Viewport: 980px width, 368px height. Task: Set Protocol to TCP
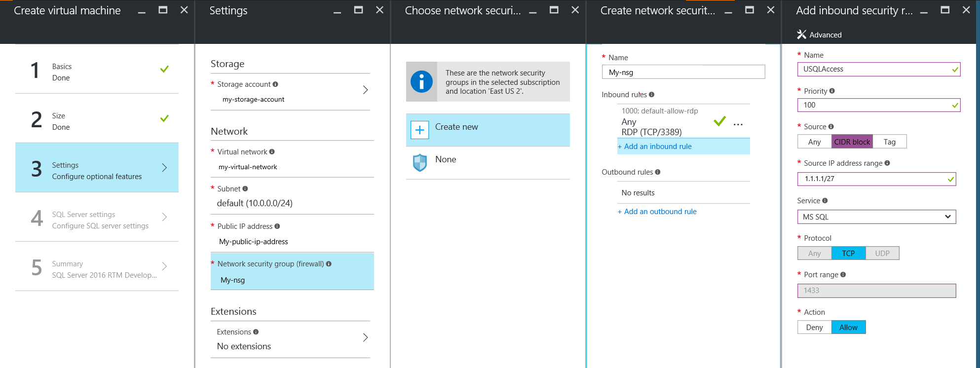coord(848,254)
